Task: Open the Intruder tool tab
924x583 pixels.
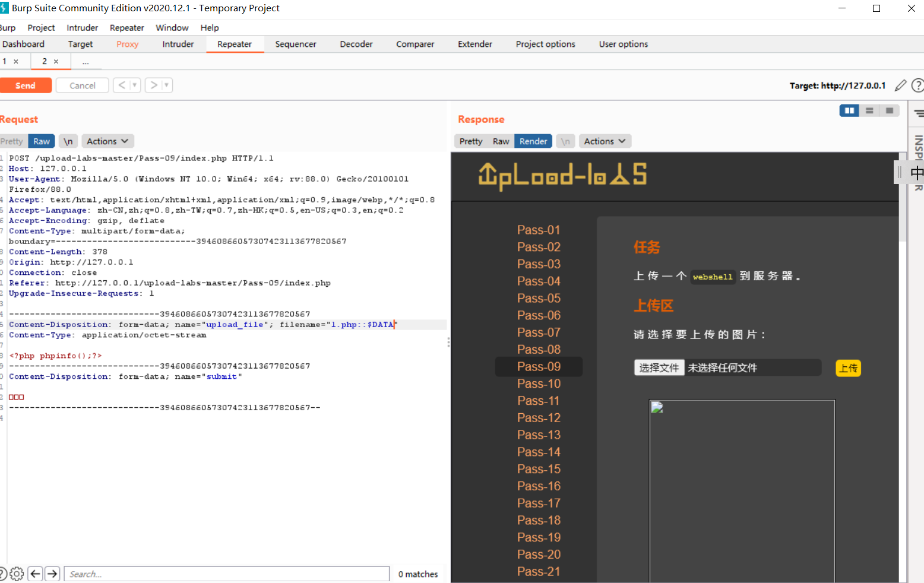Action: (178, 44)
